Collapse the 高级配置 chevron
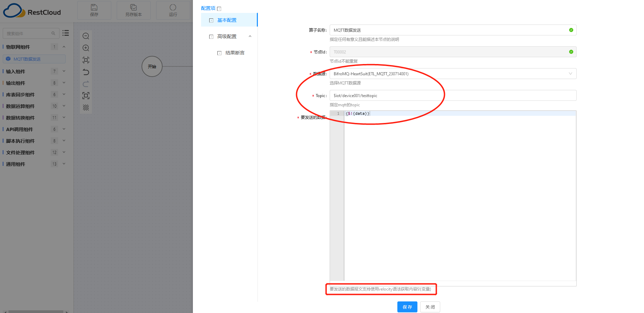 tap(250, 36)
